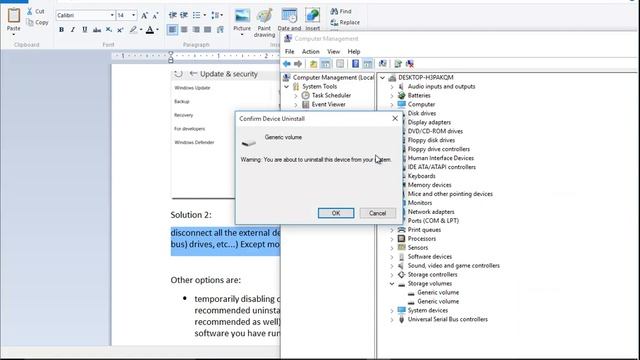Viewport: 640px width, 360px height.
Task: Open File menu in Computer Management
Action: tap(289, 52)
